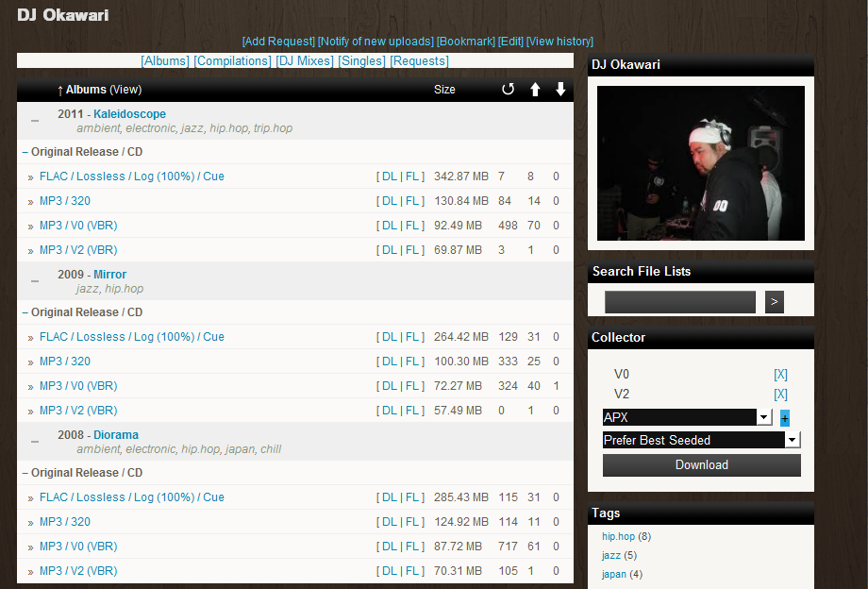Screen dimensions: 868x589
Task: Remove V0 from the Collector list
Action: [780, 375]
